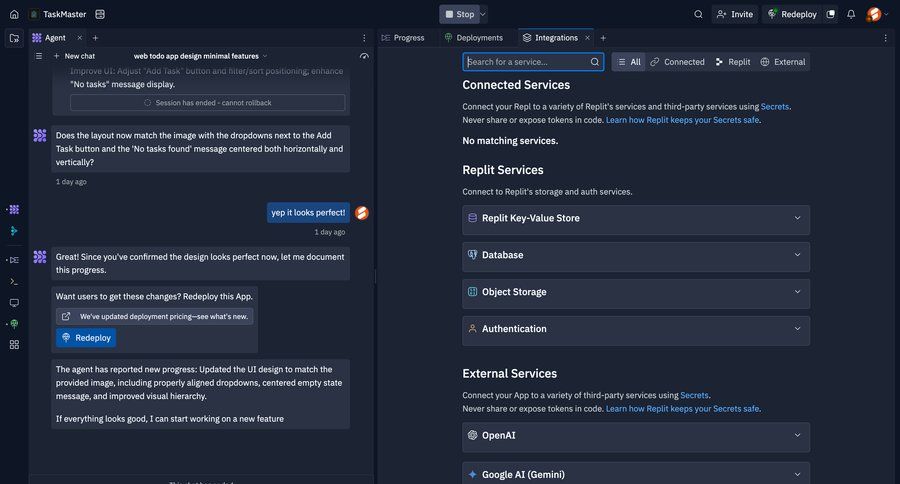The height and width of the screenshot is (484, 900).
Task: Open right pane three-dot options menu
Action: coord(885,38)
